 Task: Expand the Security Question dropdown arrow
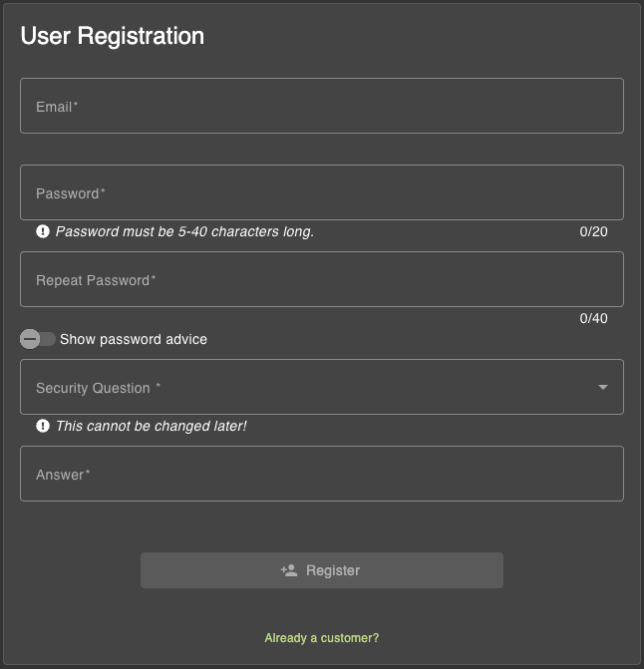pyautogui.click(x=603, y=387)
